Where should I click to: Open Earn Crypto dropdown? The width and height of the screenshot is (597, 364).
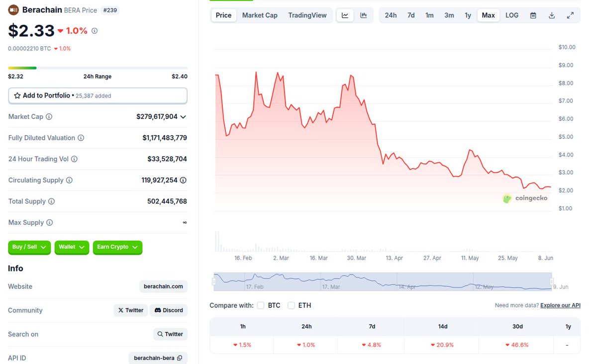[x=117, y=247]
